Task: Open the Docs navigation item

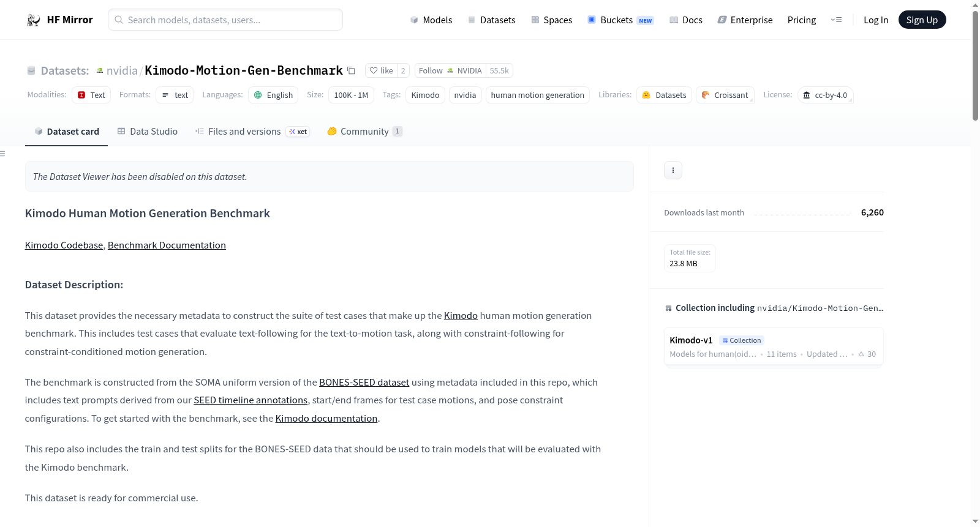Action: click(x=685, y=20)
